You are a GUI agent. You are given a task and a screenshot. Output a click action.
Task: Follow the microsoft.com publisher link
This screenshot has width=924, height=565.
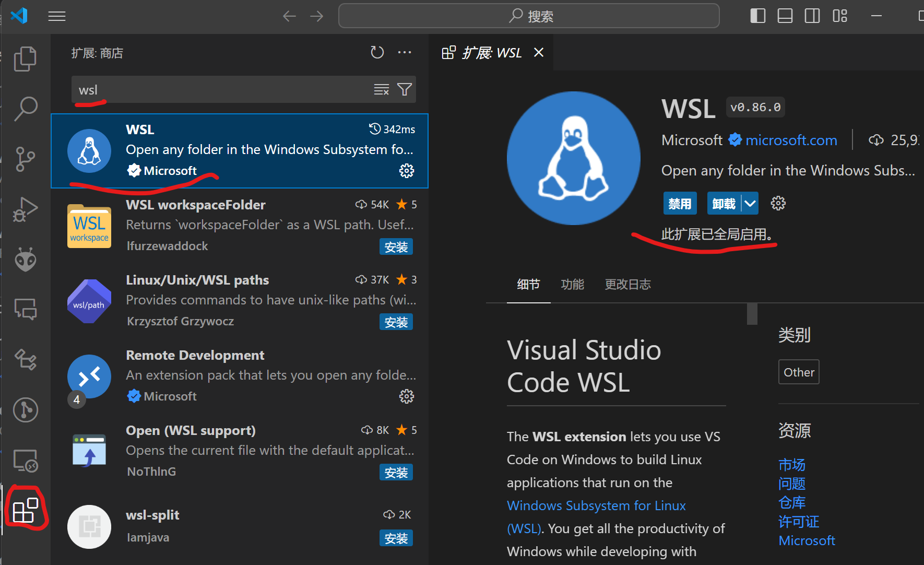click(x=791, y=140)
